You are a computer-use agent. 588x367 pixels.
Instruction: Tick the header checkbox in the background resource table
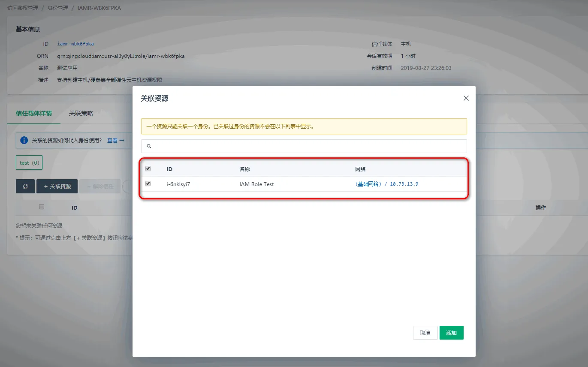(42, 207)
